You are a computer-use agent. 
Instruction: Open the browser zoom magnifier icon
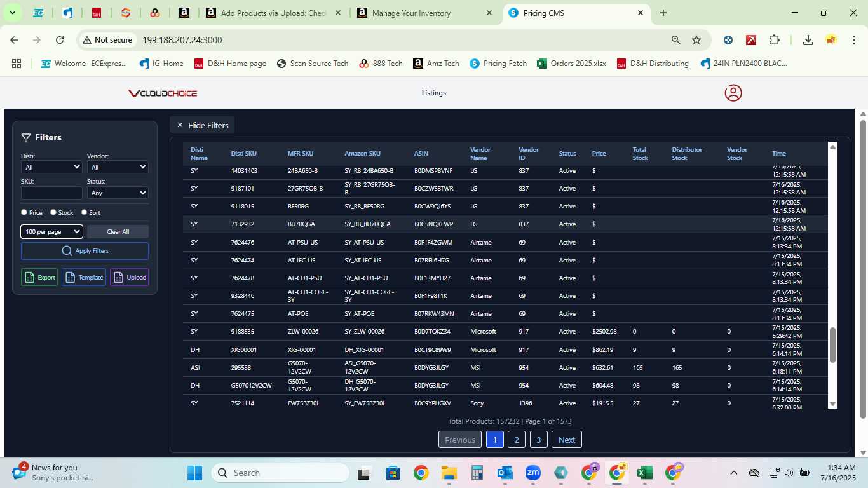coord(676,40)
